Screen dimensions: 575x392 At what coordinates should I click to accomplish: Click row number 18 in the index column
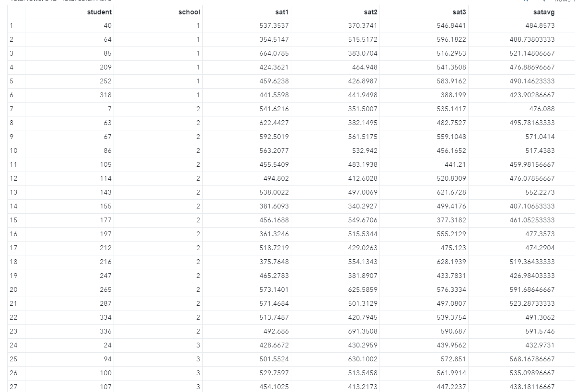(x=13, y=262)
